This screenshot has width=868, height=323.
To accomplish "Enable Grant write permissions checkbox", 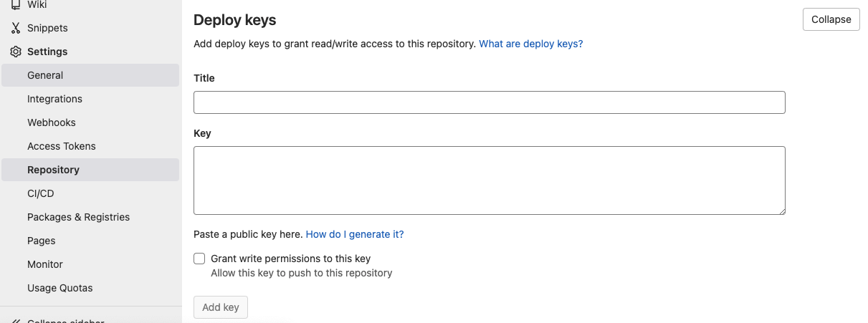I will [x=200, y=259].
